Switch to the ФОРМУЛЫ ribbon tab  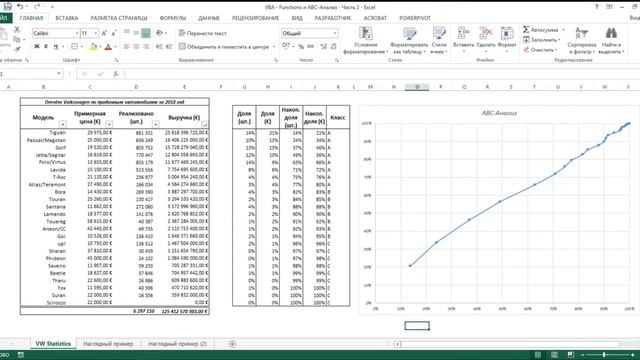click(x=173, y=18)
